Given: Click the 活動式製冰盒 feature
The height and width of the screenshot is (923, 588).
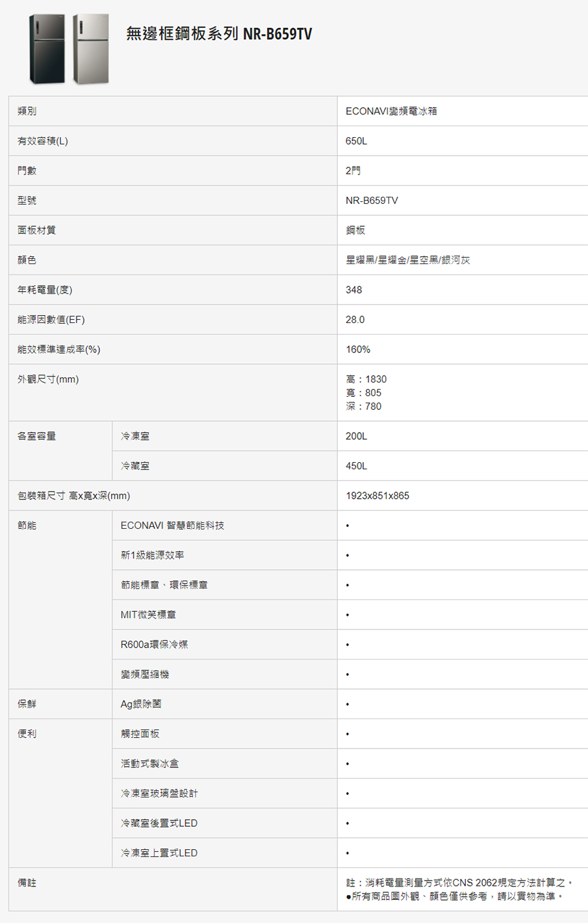Looking at the screenshot, I should tap(150, 764).
